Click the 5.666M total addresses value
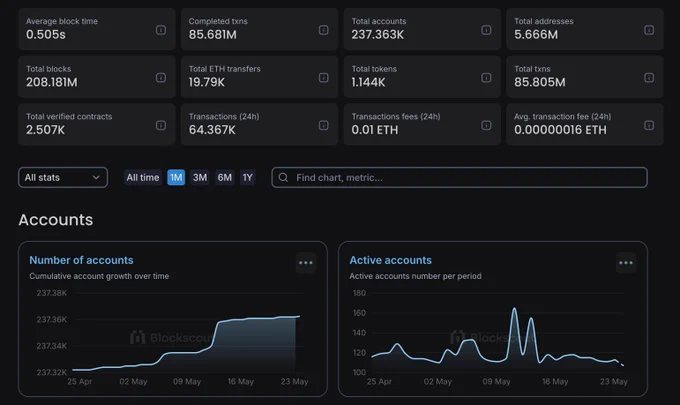This screenshot has width=680, height=405. 536,35
